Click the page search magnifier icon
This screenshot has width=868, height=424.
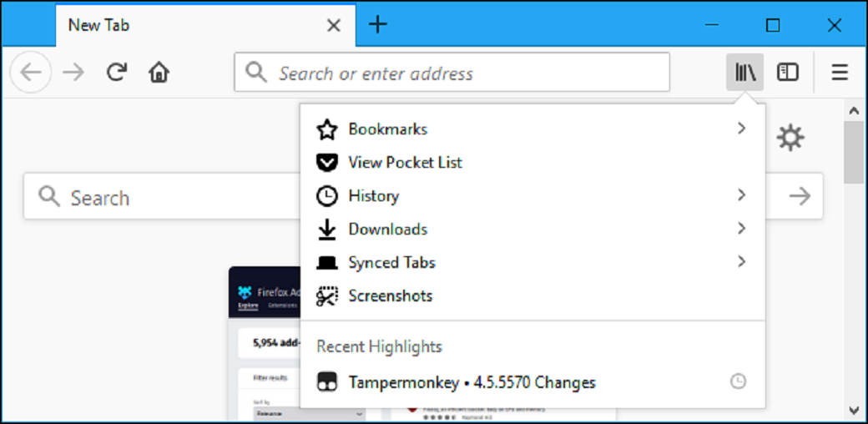coord(49,196)
